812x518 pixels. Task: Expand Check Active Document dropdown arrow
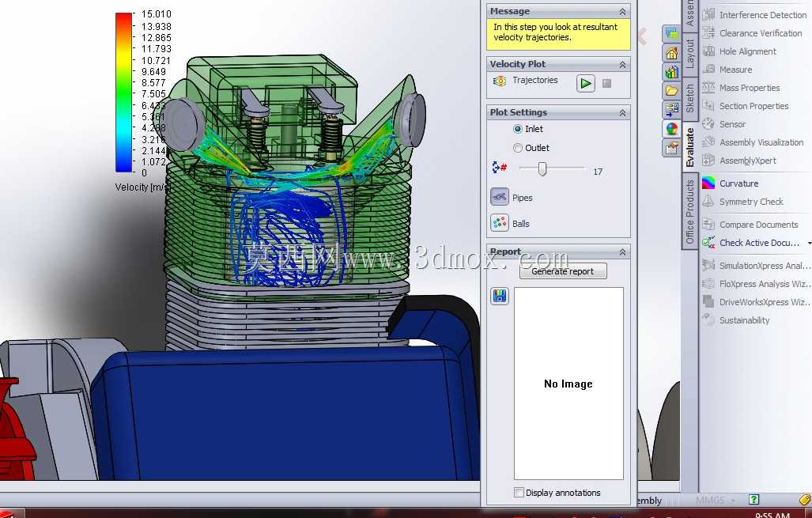[809, 243]
